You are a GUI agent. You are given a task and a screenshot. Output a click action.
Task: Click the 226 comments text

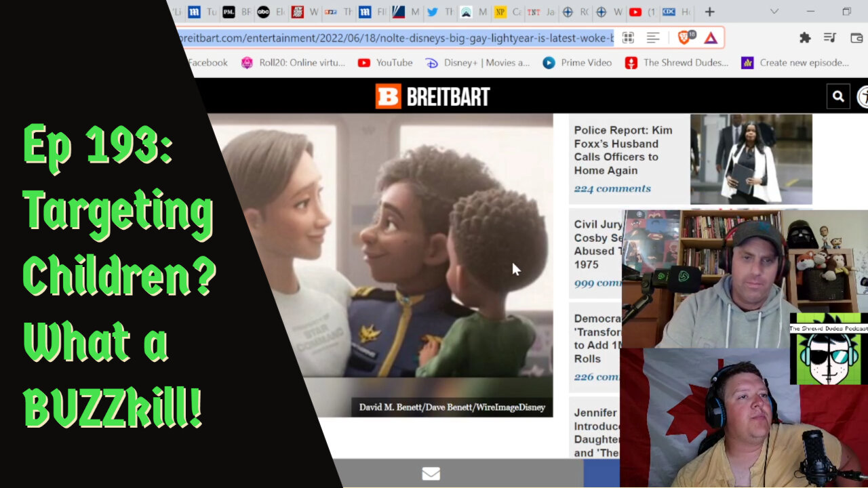pyautogui.click(x=598, y=377)
